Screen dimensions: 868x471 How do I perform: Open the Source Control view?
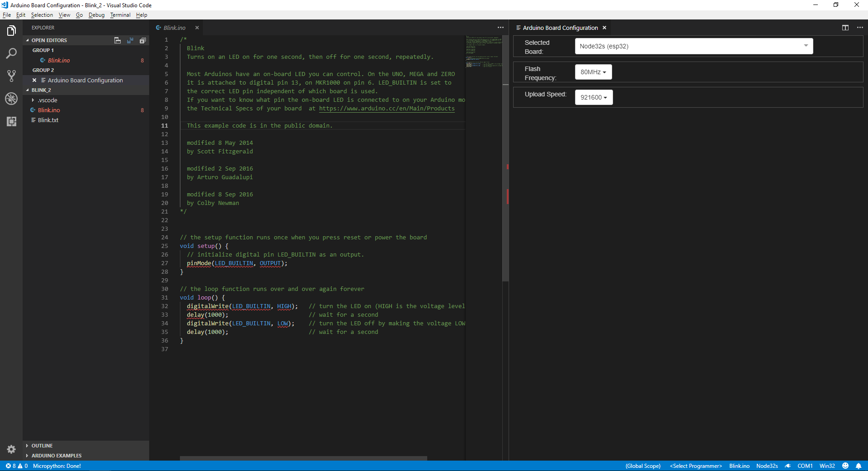click(x=11, y=76)
